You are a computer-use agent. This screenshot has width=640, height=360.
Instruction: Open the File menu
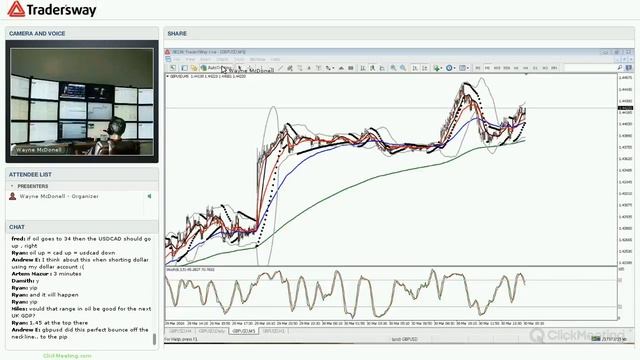[177, 60]
